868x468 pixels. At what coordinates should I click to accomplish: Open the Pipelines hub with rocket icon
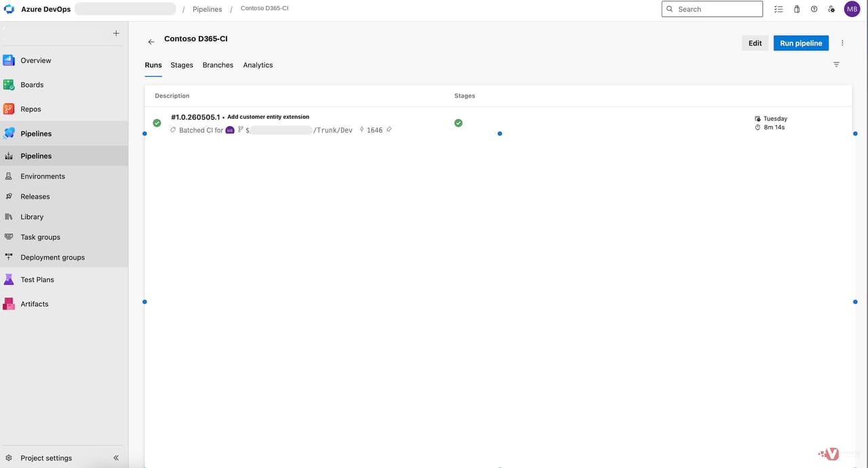(36, 134)
